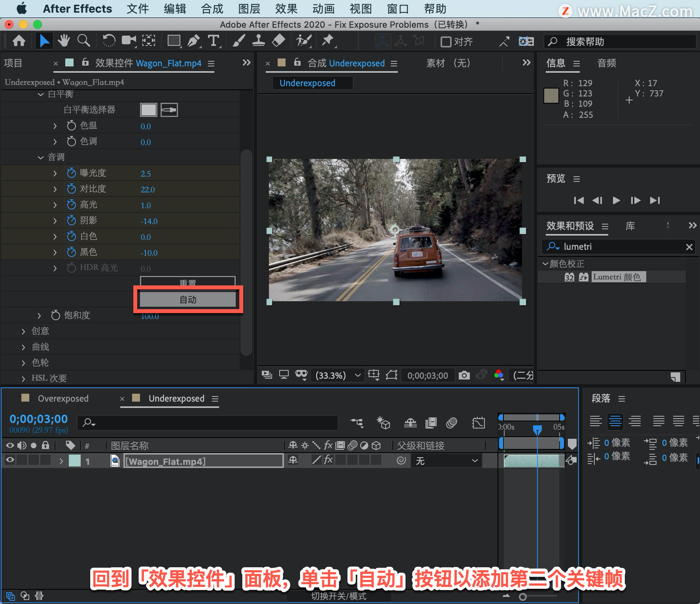
Task: Toggle the 对齐 snapping checkbox
Action: 446,42
